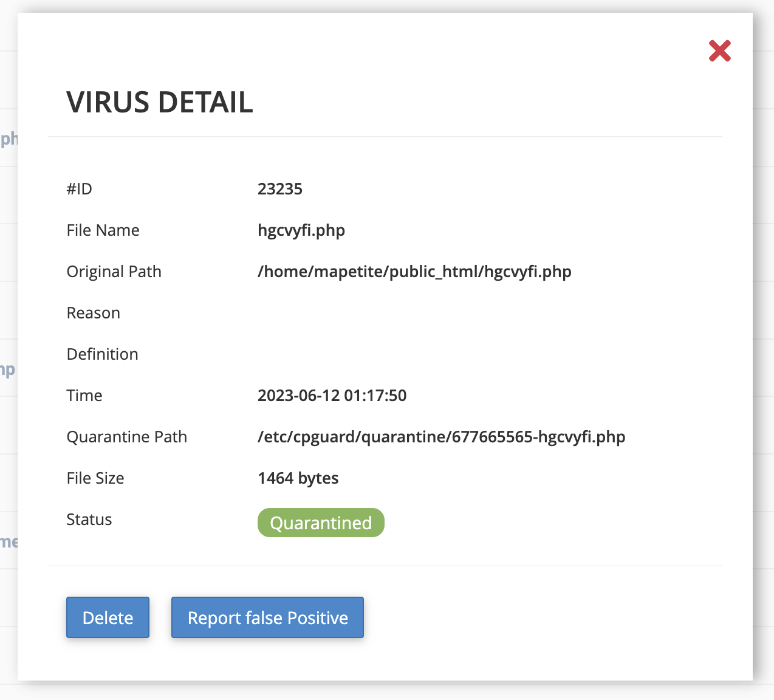Click the Status field label
Viewport: 774px width, 700px height.
[x=89, y=520]
